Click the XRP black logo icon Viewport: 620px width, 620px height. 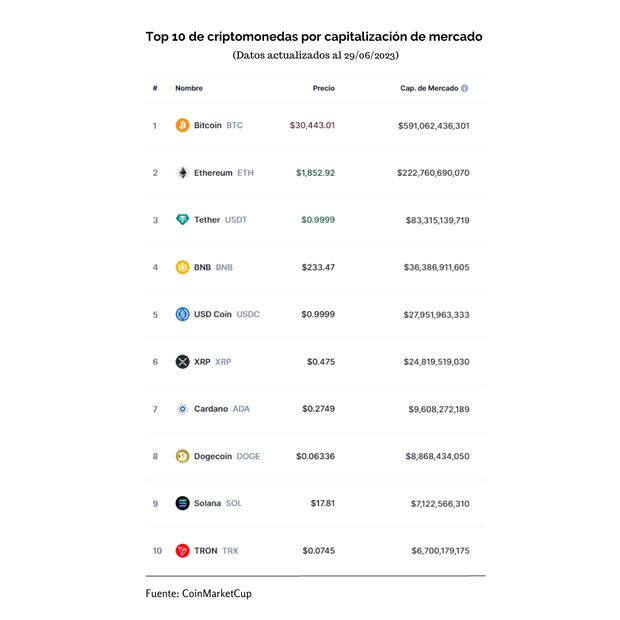point(182,361)
